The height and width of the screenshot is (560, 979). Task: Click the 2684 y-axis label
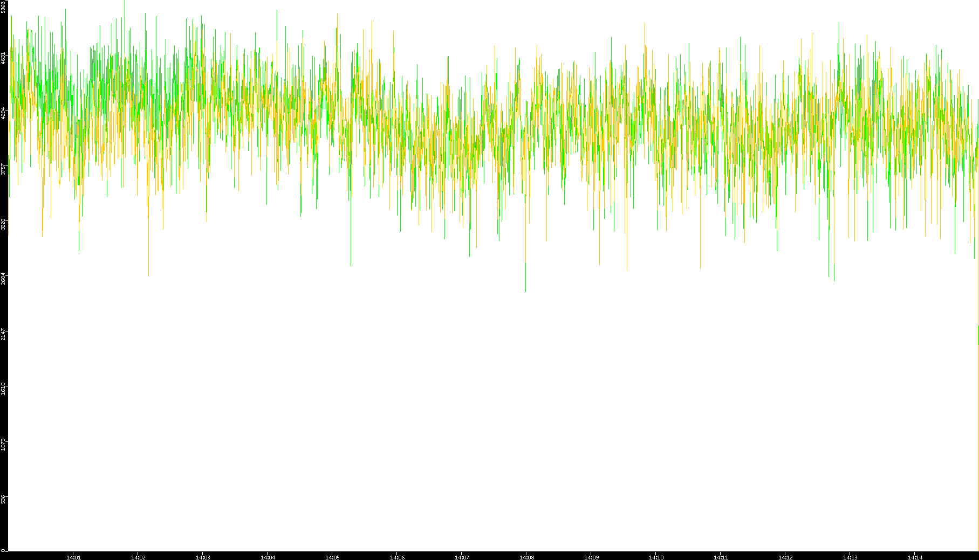[x=4, y=279]
